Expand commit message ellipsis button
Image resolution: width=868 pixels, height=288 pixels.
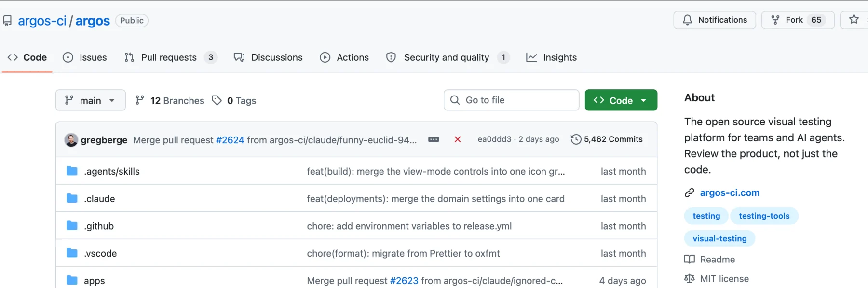click(x=434, y=139)
